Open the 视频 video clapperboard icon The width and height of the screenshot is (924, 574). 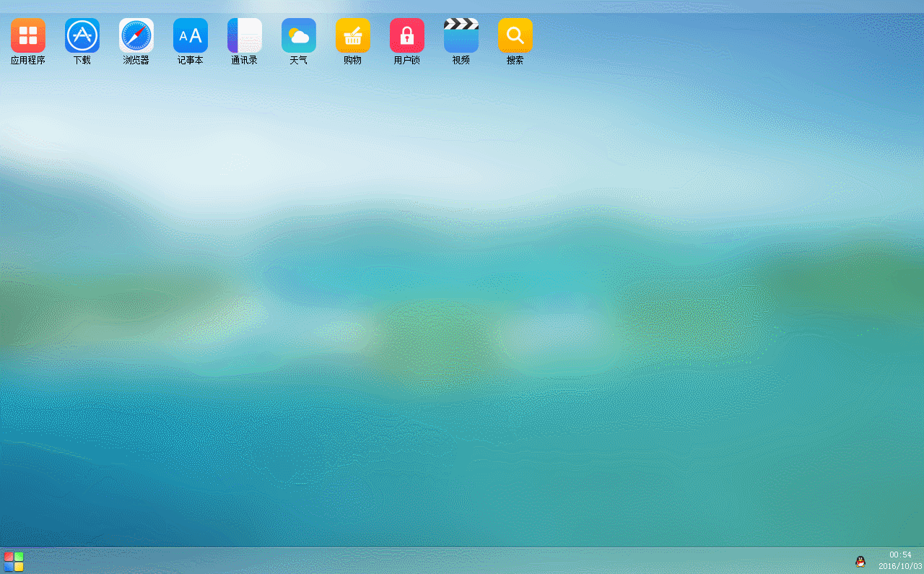[x=461, y=35]
